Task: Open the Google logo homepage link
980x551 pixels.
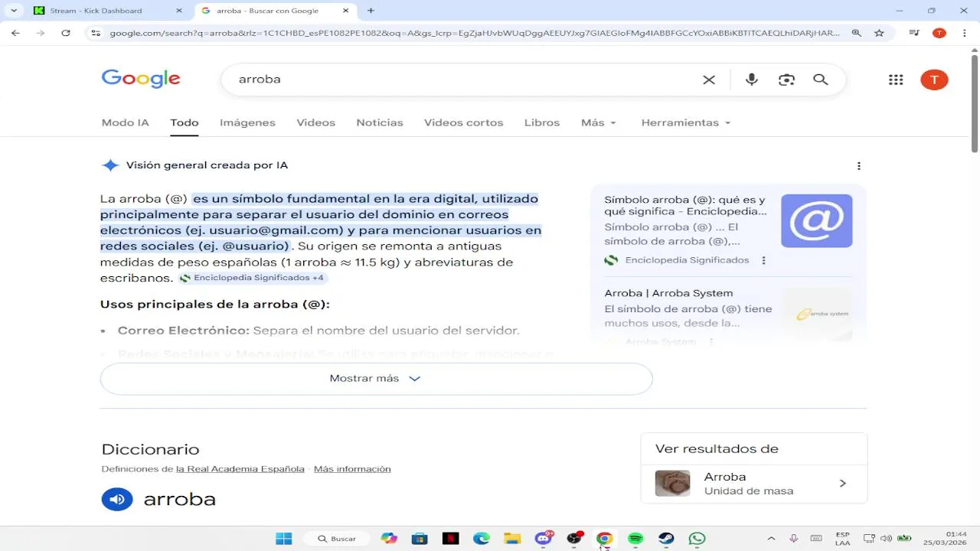Action: coord(141,79)
